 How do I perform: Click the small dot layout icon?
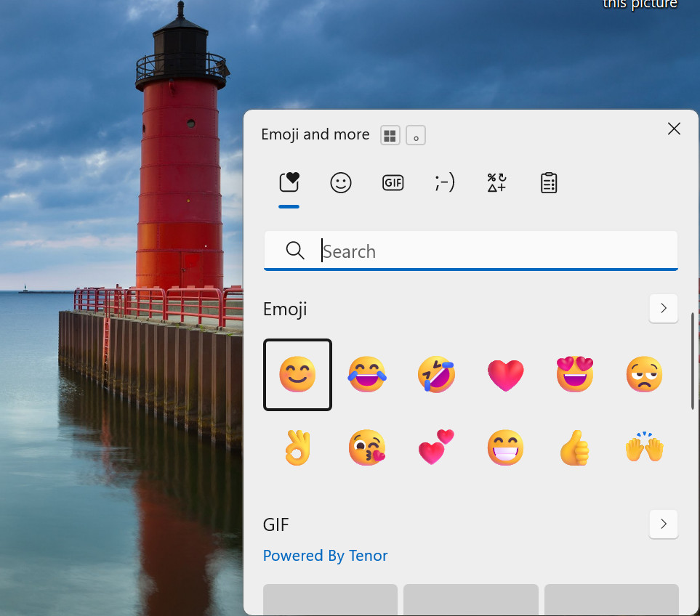(x=415, y=135)
